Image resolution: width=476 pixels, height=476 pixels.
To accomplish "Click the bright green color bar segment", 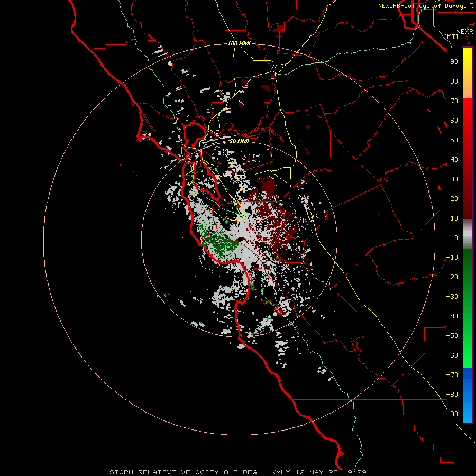I will click(x=467, y=349).
